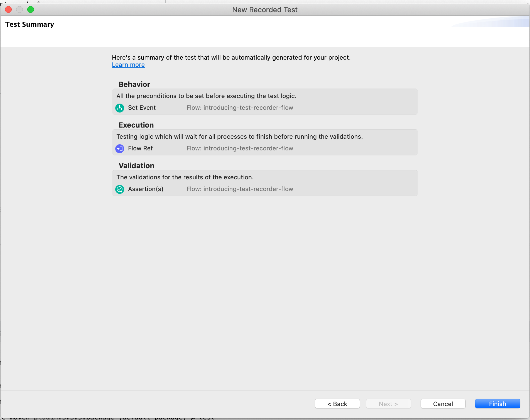
Task: Select the Set Event label
Action: (142, 108)
